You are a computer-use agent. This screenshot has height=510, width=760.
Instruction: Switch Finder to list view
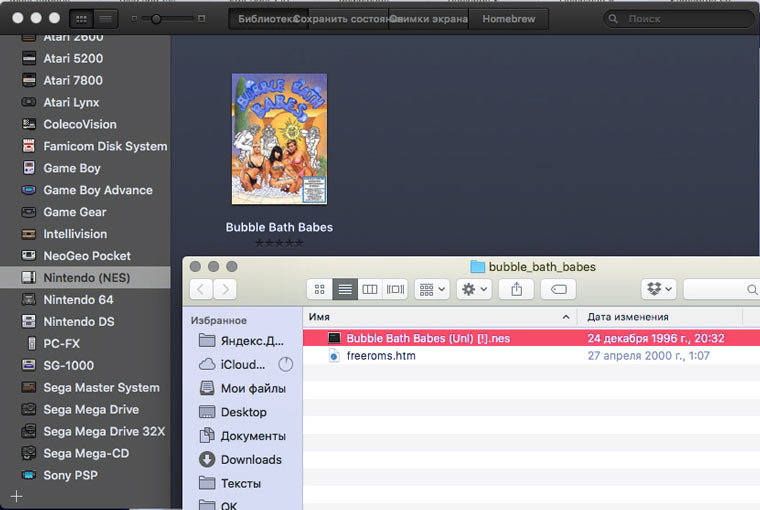345,289
